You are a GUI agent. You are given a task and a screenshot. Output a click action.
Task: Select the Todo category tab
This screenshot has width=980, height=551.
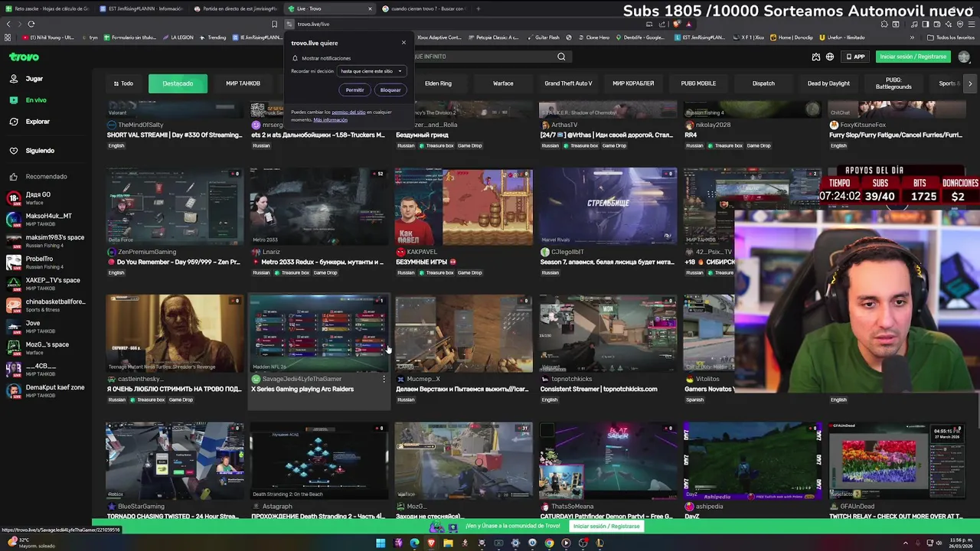point(123,83)
